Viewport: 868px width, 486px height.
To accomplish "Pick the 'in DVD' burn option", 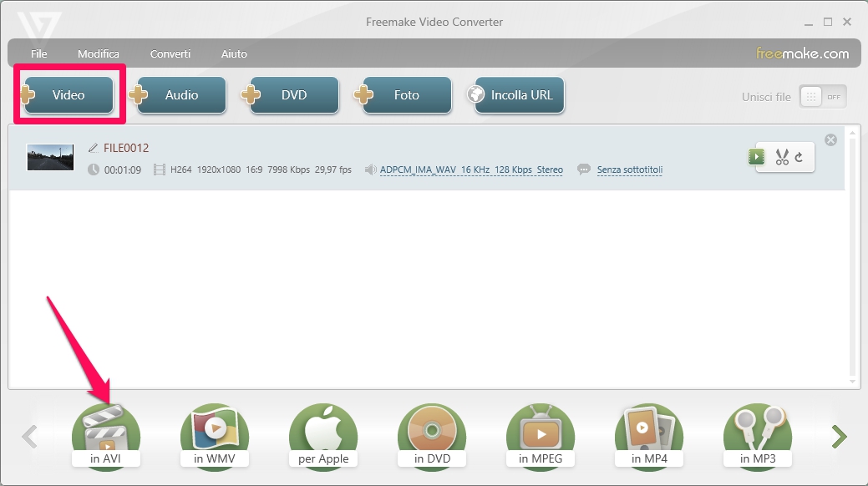I will coord(432,436).
